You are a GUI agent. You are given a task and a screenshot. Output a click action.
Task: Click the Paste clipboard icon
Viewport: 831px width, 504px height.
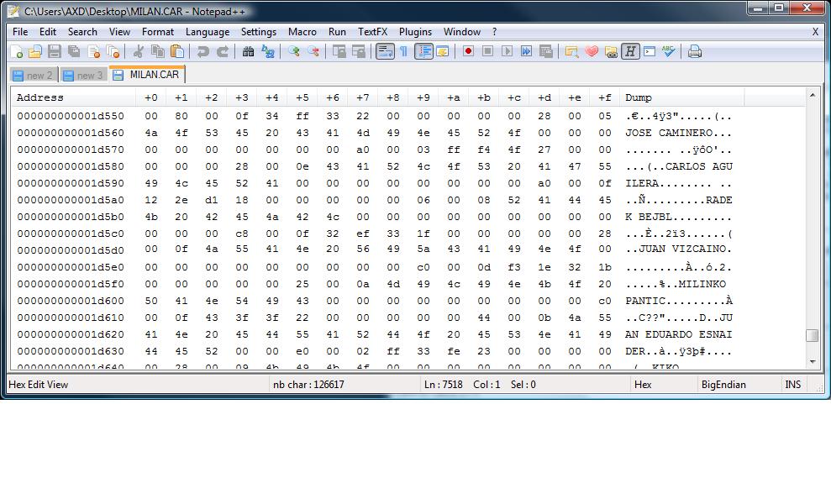(176, 52)
